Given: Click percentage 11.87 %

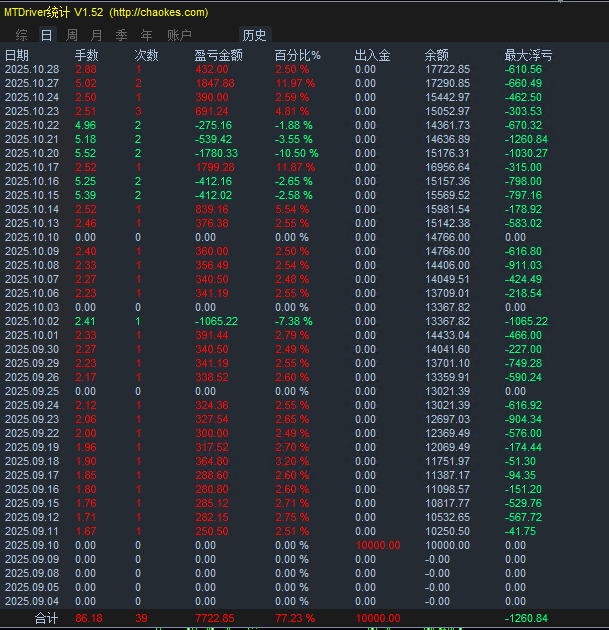Looking at the screenshot, I should [x=295, y=167].
